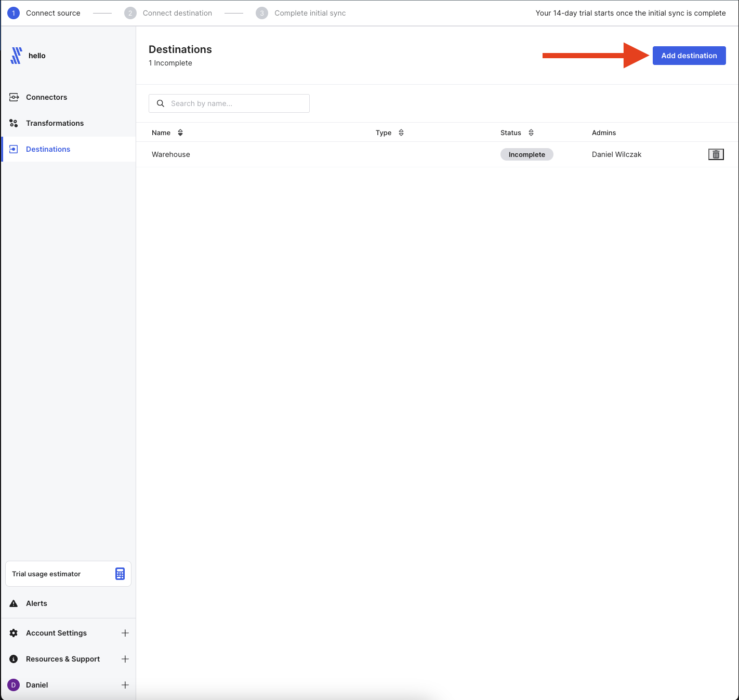739x700 pixels.
Task: Expand Resources & Support with plus icon
Action: tap(125, 659)
